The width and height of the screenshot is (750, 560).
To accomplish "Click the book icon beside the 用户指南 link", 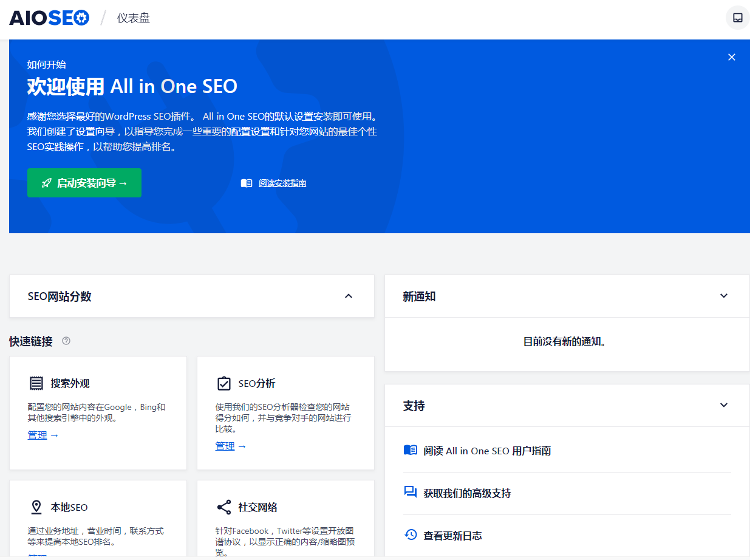I will (x=410, y=450).
